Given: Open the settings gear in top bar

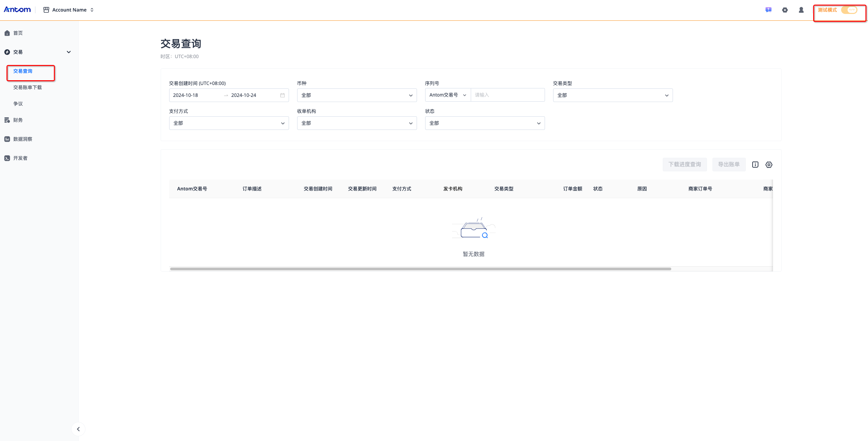Looking at the screenshot, I should (785, 10).
